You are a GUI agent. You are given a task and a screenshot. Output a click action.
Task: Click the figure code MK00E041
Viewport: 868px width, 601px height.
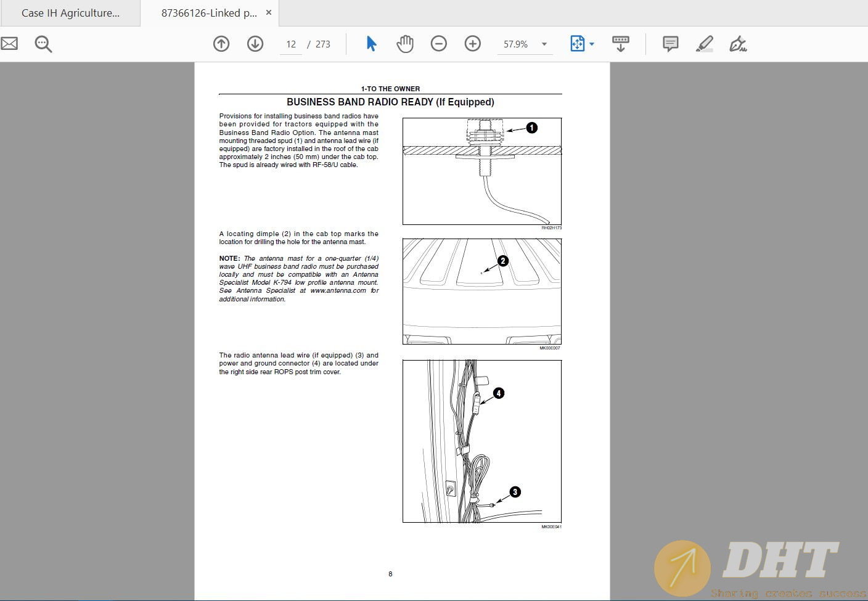tap(551, 527)
